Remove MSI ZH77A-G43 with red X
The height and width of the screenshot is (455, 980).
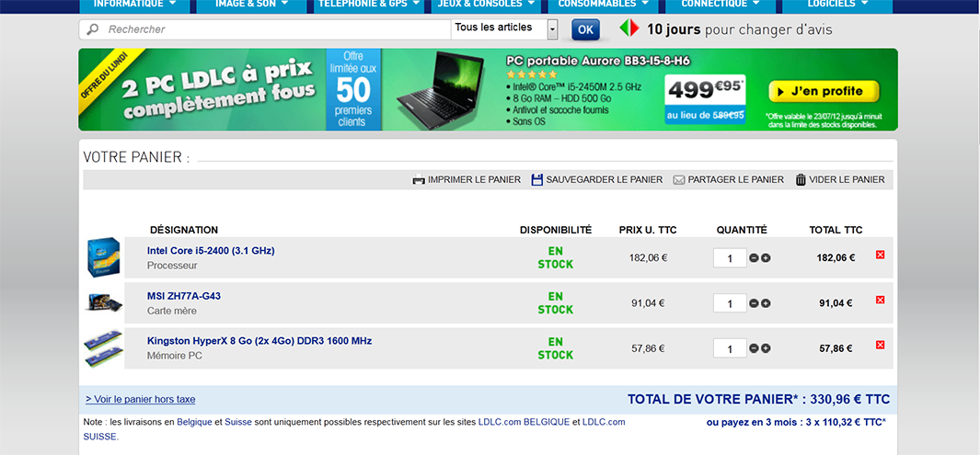[880, 301]
